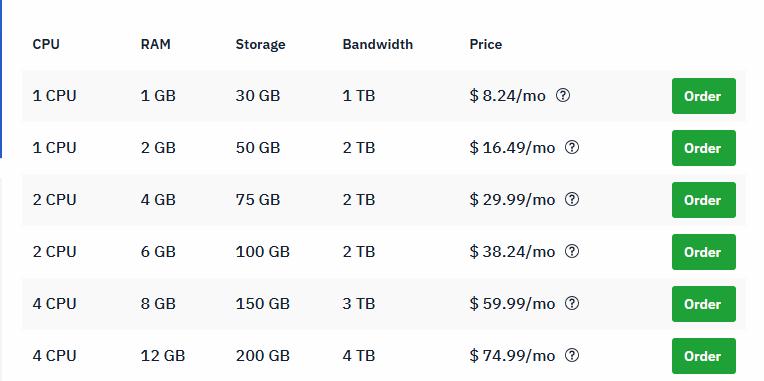
Task: Select the $ 59.99/mo price text
Action: click(x=512, y=304)
